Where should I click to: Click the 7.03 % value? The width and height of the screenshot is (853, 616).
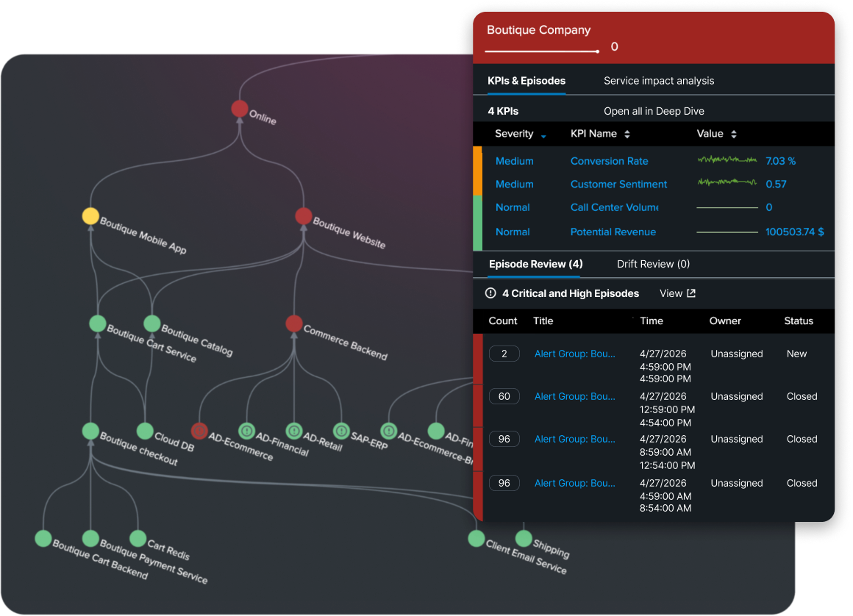780,161
